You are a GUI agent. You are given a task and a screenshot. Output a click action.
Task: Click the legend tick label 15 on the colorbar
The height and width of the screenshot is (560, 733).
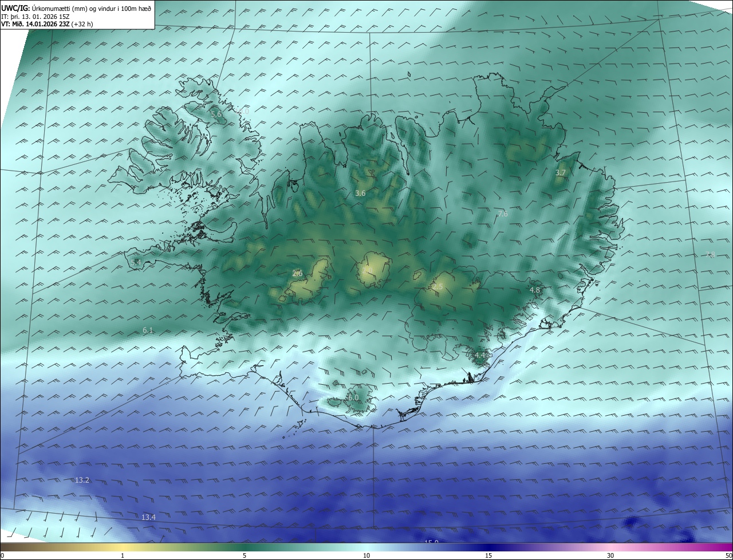coord(488,555)
